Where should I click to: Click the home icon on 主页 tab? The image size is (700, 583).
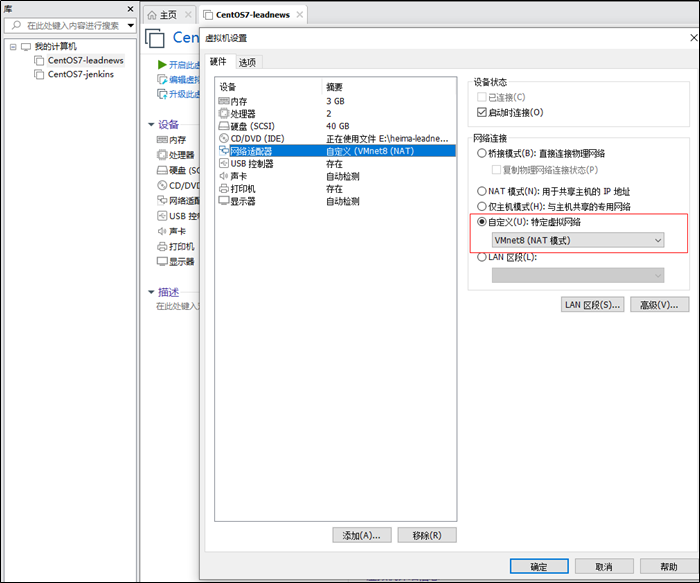pyautogui.click(x=152, y=15)
